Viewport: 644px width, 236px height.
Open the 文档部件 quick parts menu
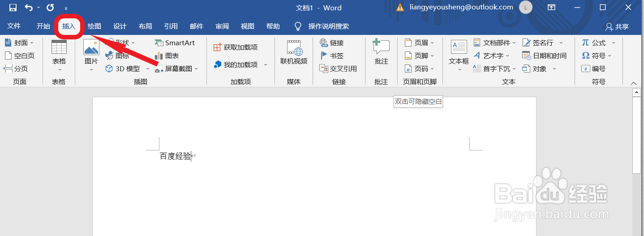point(494,43)
